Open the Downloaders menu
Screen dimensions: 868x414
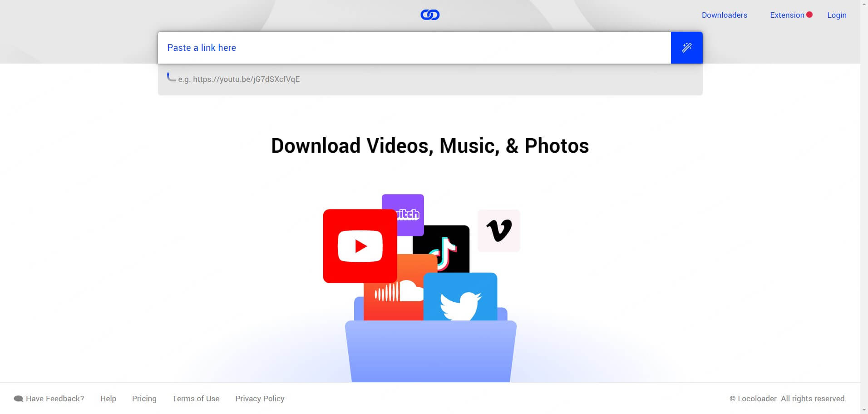[724, 15]
